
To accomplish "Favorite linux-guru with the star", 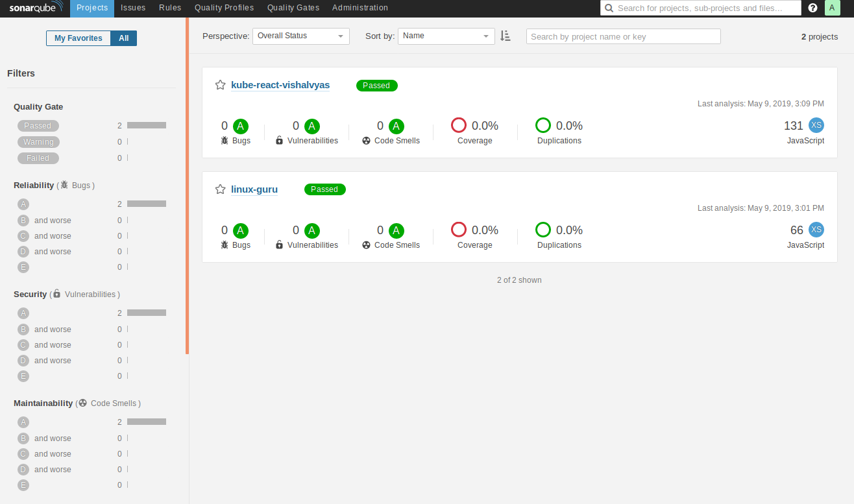I will 221,189.
